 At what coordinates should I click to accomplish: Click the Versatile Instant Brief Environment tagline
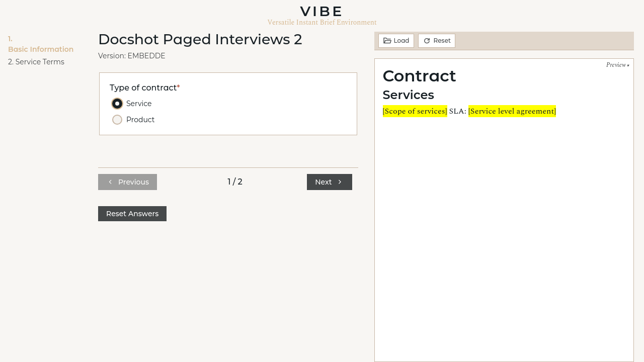coord(321,23)
